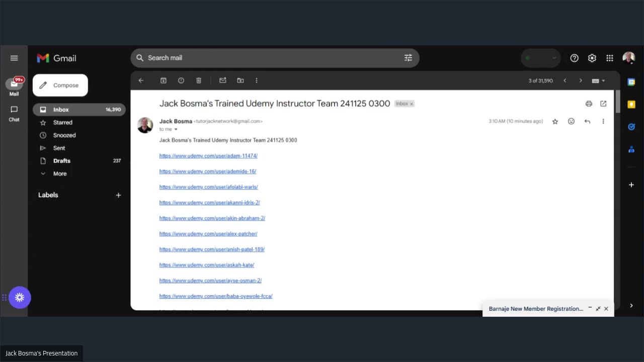The height and width of the screenshot is (362, 644).
Task: Show details arrow next to 'to me'
Action: [x=176, y=129]
